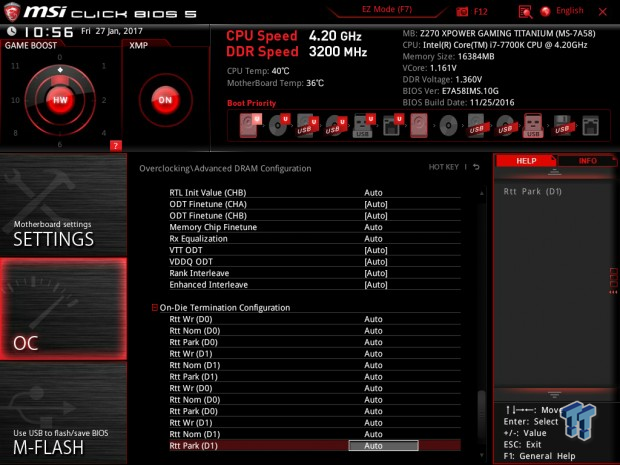Screen dimensions: 620x465
Task: Edit the RTL Init Value (CHB) Auto field
Action: point(373,193)
